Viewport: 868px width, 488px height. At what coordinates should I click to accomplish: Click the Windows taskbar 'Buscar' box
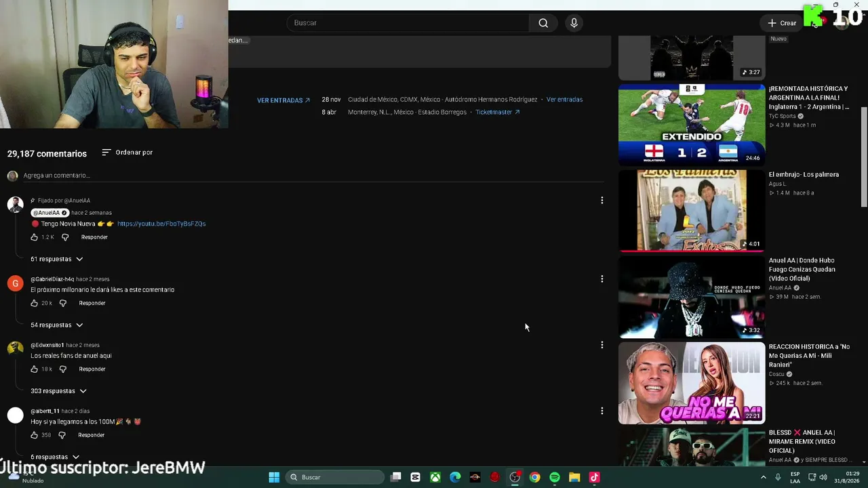coord(335,477)
